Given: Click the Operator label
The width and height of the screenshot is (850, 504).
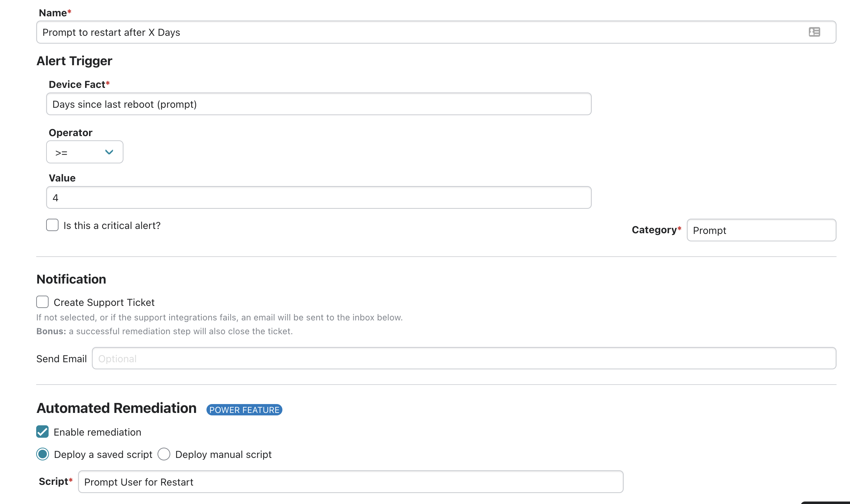Looking at the screenshot, I should (x=71, y=133).
